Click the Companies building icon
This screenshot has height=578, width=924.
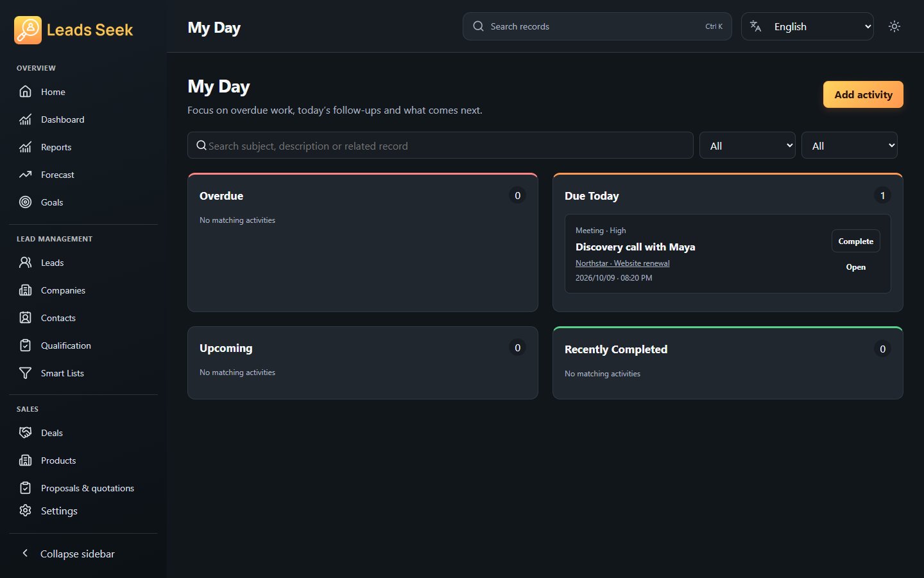[25, 290]
